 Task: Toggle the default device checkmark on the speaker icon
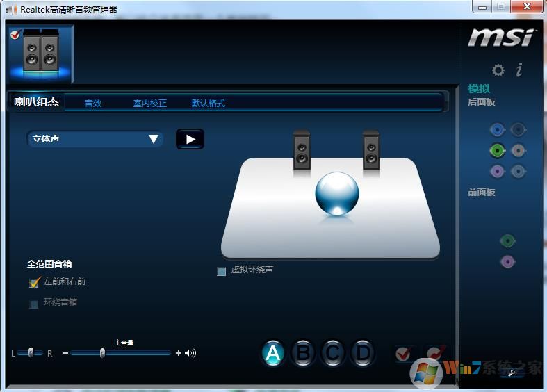[15, 35]
